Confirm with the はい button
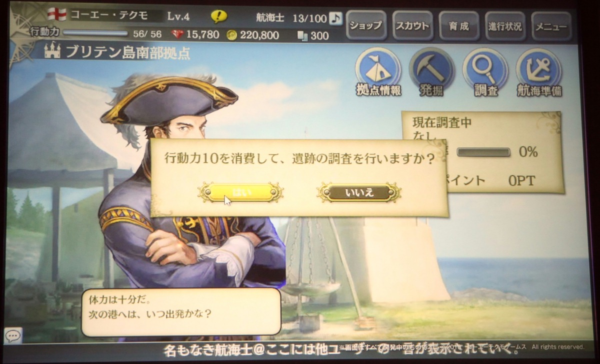 tap(240, 192)
